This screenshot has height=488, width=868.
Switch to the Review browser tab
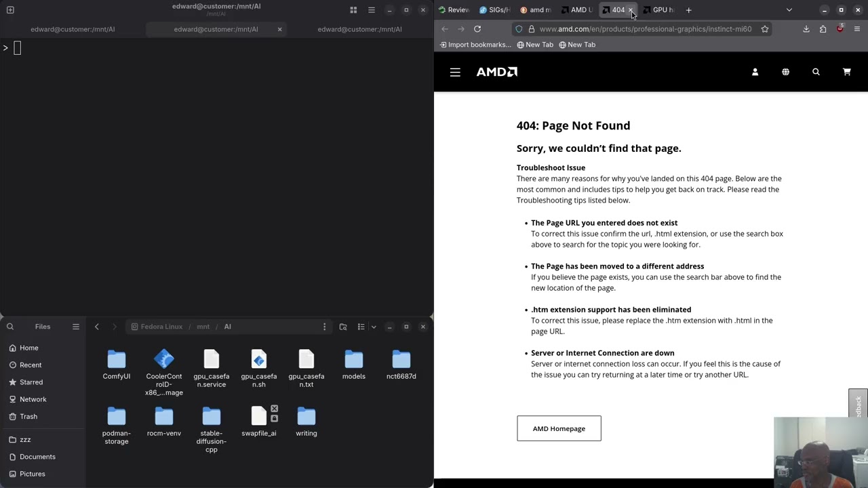(x=454, y=10)
